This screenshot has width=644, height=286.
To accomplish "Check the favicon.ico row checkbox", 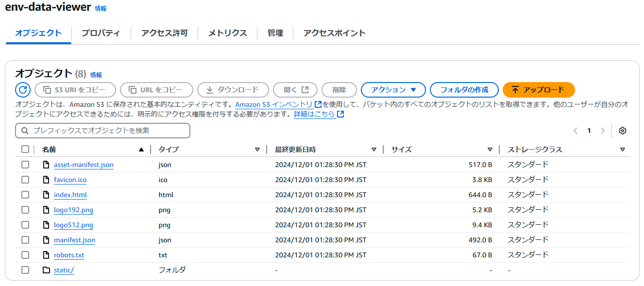I will point(25,180).
